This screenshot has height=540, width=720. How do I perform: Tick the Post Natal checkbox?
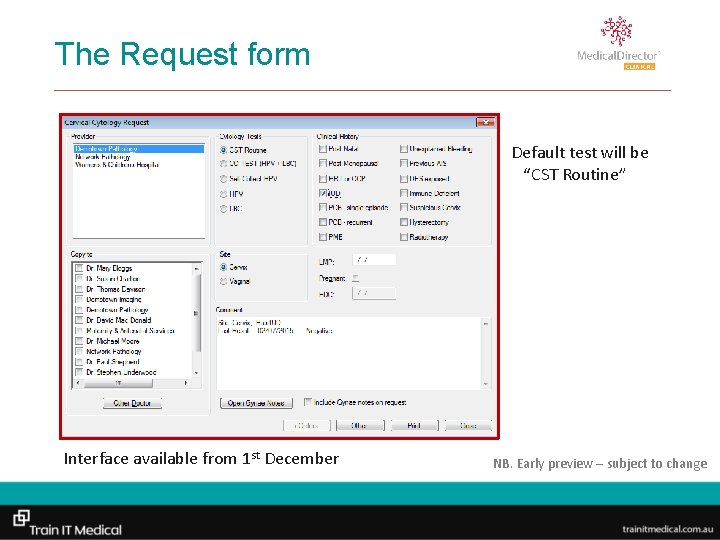pyautogui.click(x=323, y=149)
